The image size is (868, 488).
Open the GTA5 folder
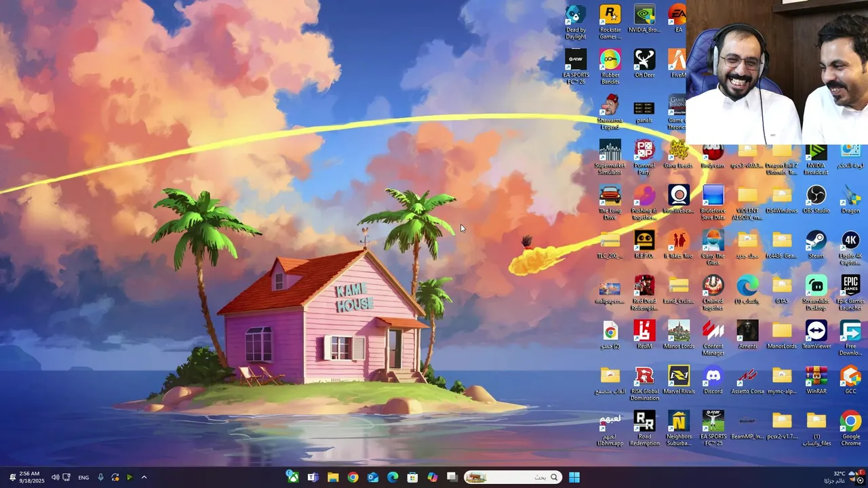(781, 290)
